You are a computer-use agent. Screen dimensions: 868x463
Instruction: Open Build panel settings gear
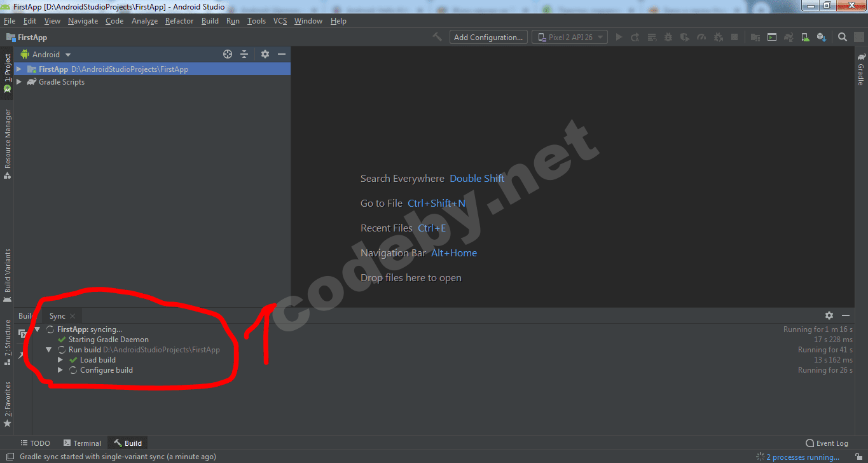tap(829, 315)
